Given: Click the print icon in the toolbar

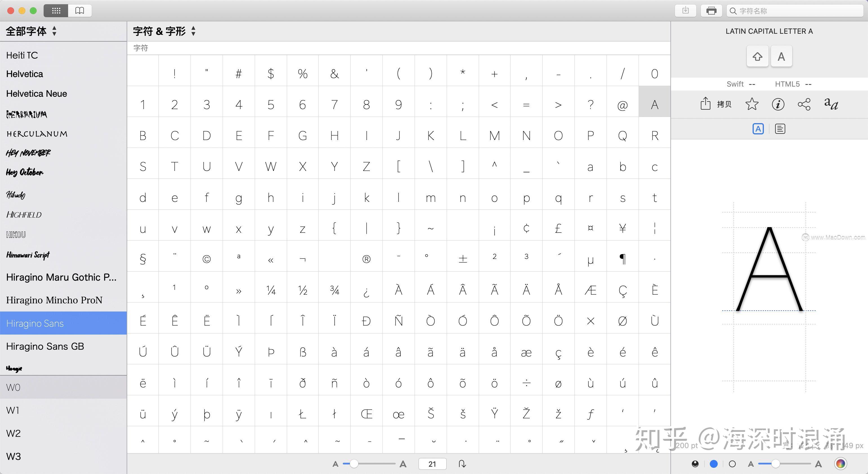Looking at the screenshot, I should (x=711, y=10).
